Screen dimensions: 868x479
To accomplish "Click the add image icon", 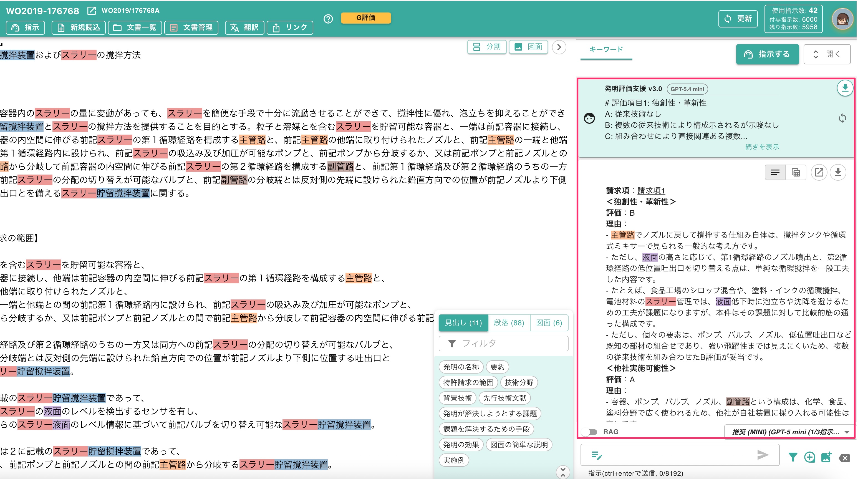I will 826,457.
